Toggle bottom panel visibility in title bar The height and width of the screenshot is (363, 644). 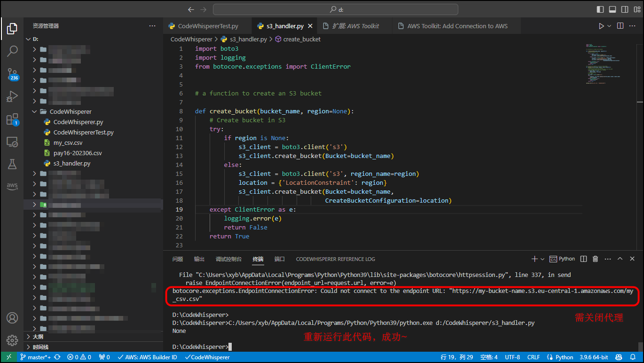tap(613, 9)
